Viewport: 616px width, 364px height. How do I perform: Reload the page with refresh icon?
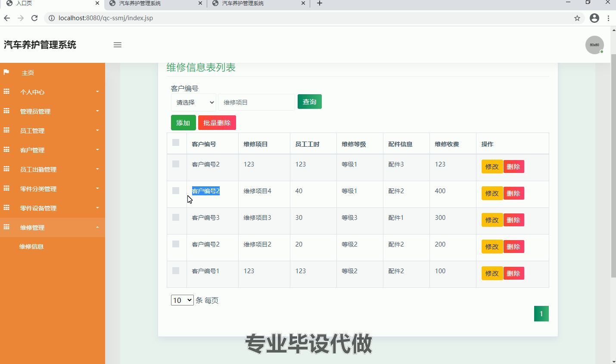[34, 18]
